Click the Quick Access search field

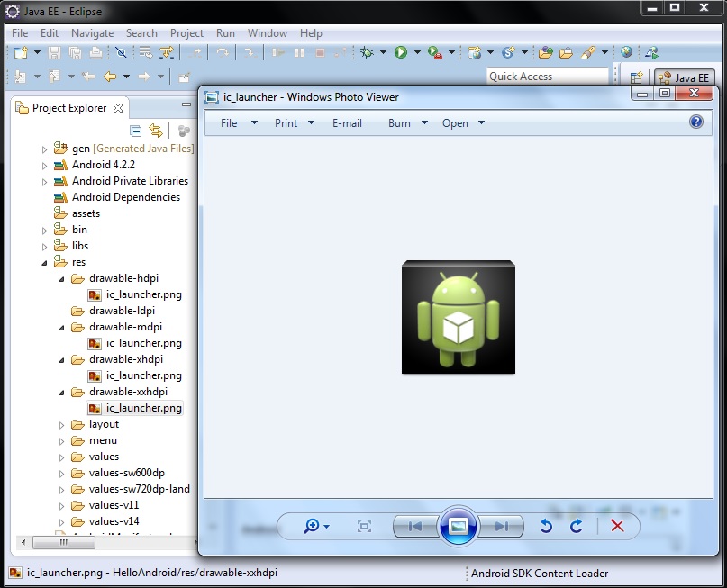(x=545, y=77)
